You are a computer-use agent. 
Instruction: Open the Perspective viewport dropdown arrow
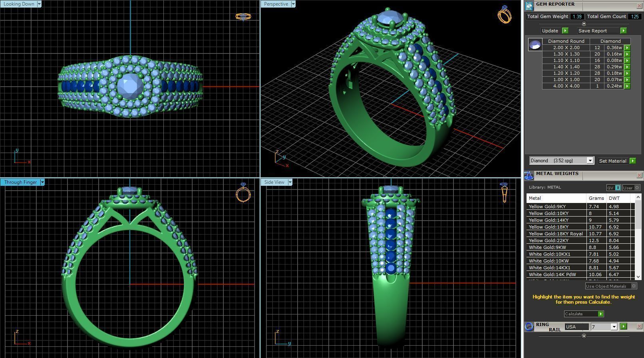(293, 4)
